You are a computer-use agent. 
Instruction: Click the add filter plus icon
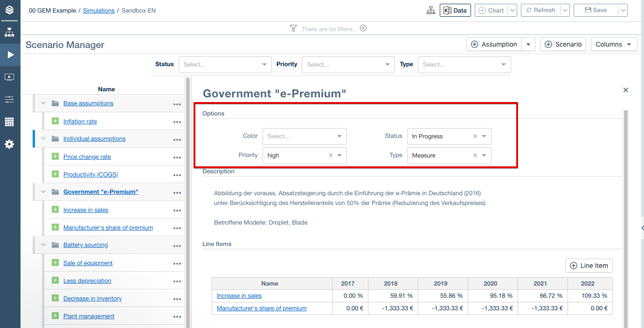[363, 28]
